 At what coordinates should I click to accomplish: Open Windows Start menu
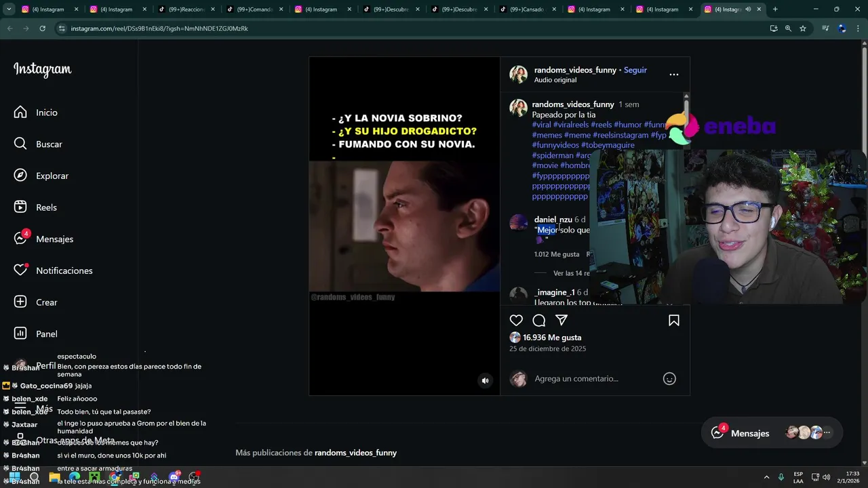[x=14, y=477]
